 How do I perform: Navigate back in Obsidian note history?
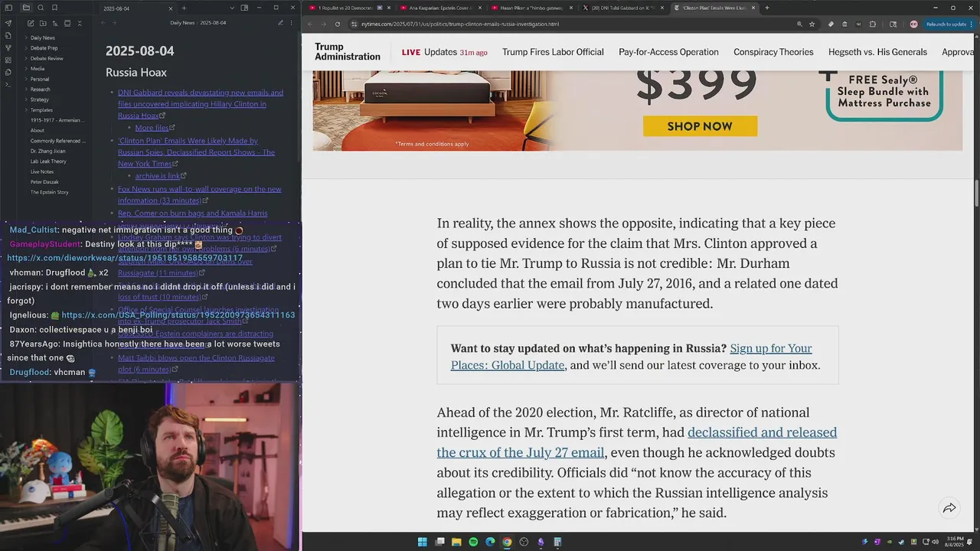103,23
